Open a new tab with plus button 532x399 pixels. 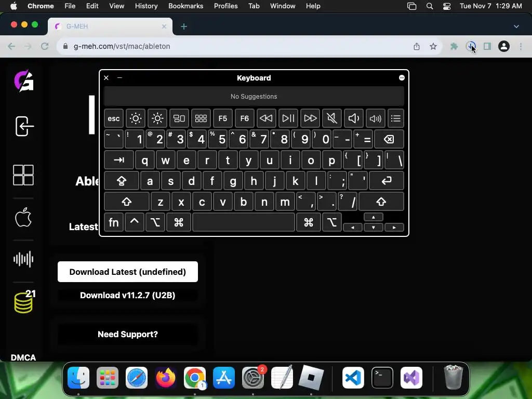point(184,26)
